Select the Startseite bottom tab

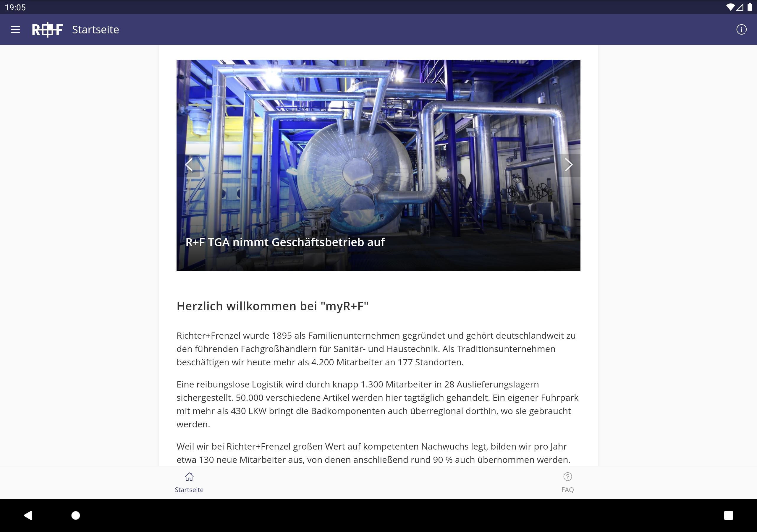click(x=189, y=483)
